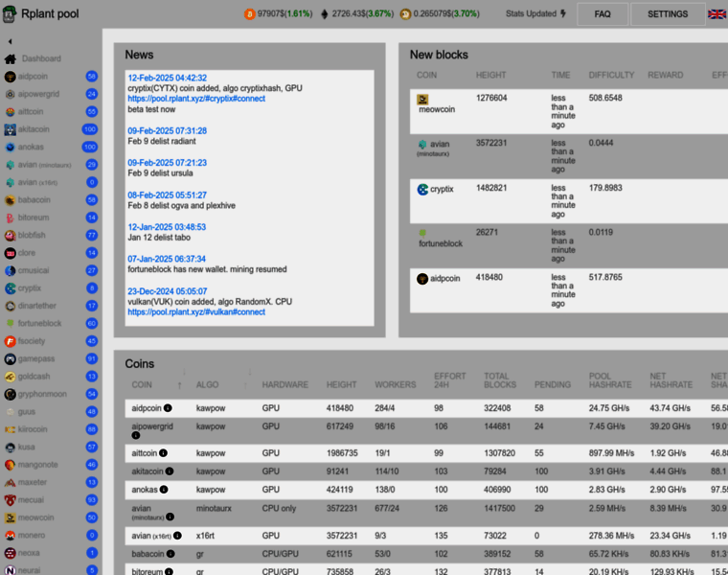Click info icon next to akitacoin row
This screenshot has height=575, width=728.
pos(170,471)
